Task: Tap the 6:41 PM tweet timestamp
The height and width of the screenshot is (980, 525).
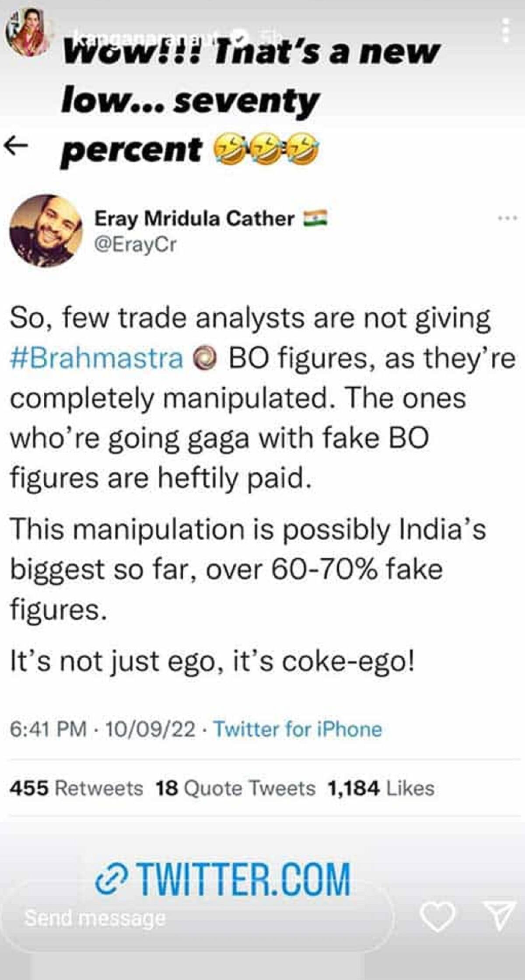Action: click(x=48, y=730)
